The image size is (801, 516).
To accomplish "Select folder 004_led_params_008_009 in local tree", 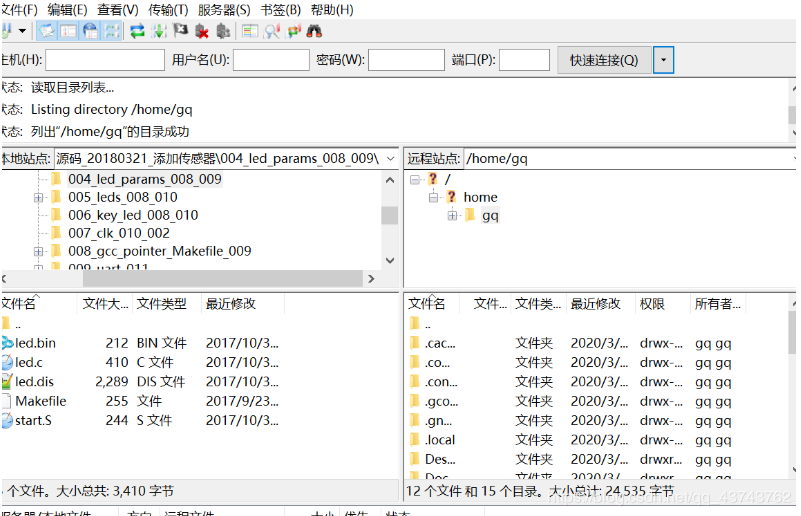I will point(145,179).
